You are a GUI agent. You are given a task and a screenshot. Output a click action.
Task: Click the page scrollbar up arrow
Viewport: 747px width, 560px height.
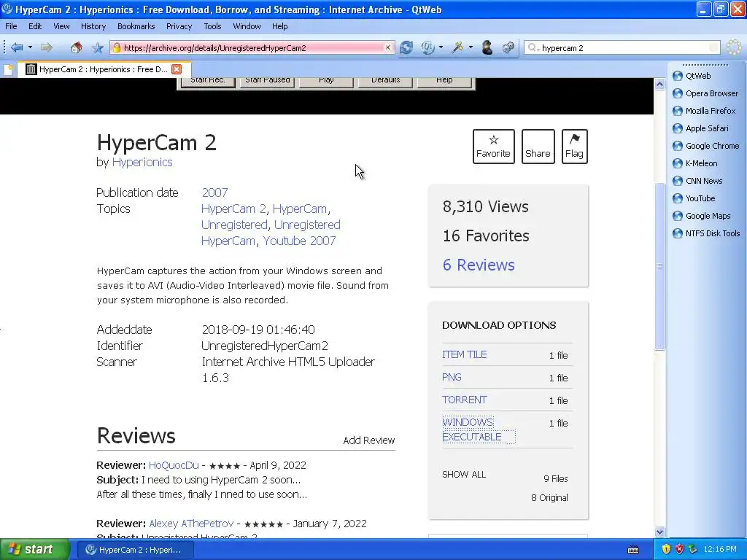659,85
